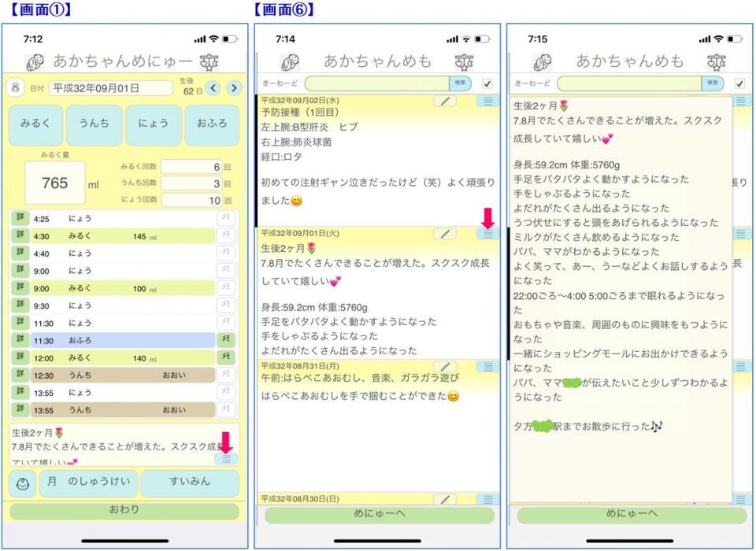The width and height of the screenshot is (756, 551).
Task: Open 月 のしゅうけい monthly summary
Action: click(89, 483)
